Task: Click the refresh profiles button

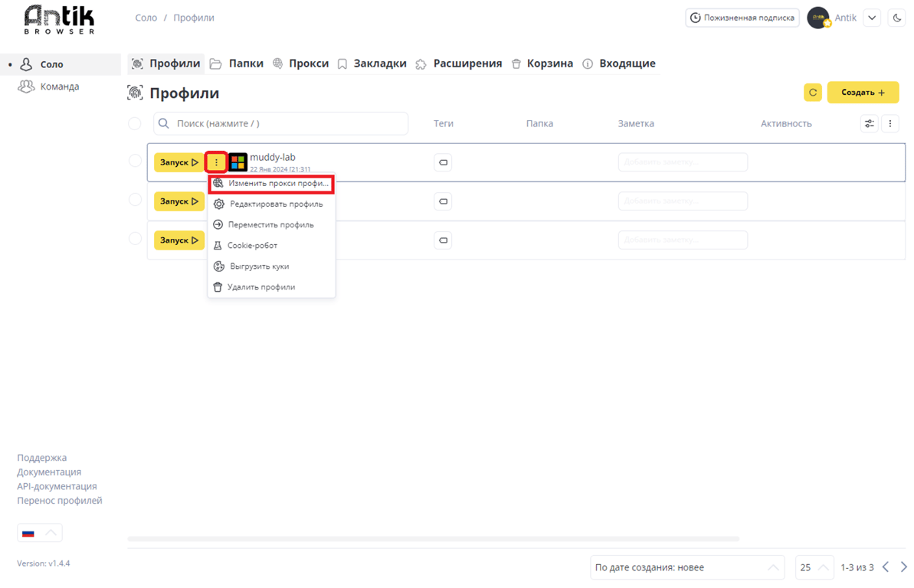Action: [x=813, y=92]
